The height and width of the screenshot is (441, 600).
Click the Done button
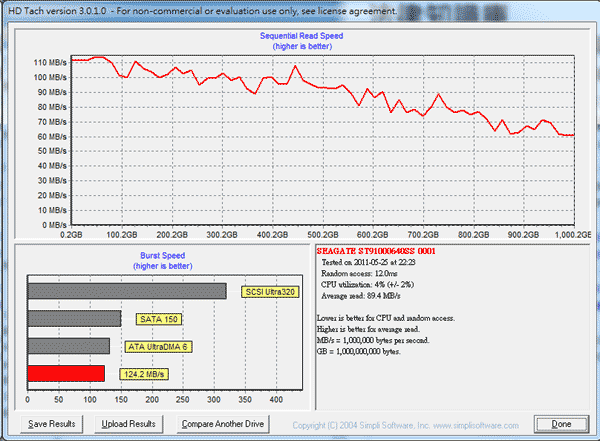pyautogui.click(x=561, y=424)
